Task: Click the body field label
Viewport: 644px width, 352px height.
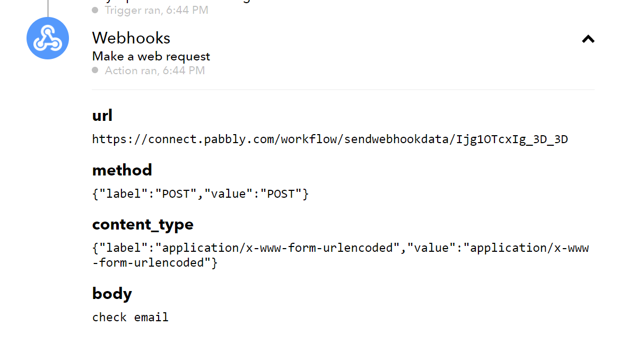Action: point(112,294)
